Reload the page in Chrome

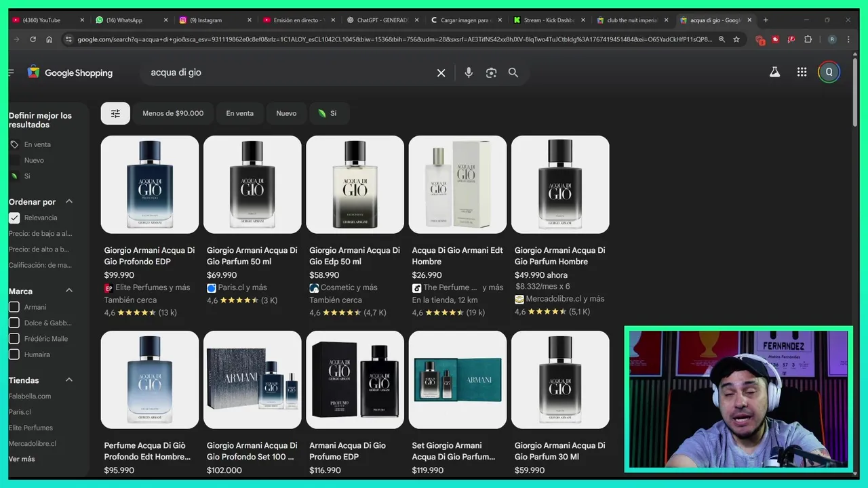pos(33,39)
